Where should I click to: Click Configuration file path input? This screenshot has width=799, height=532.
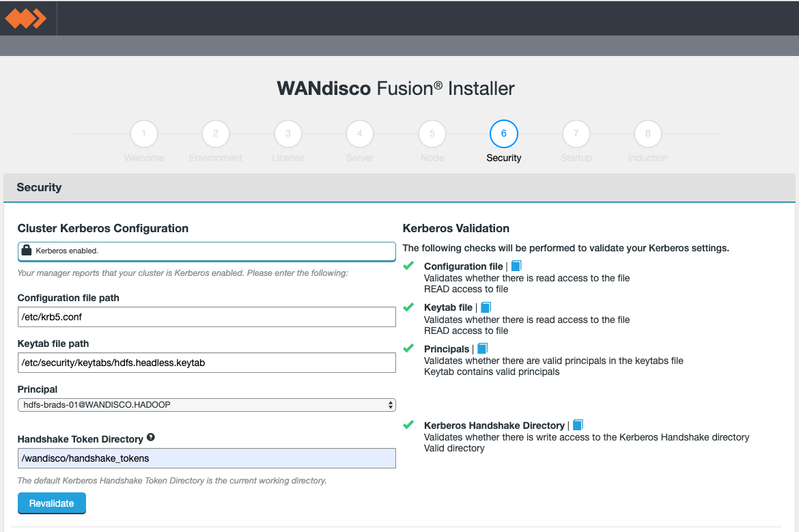click(x=206, y=317)
